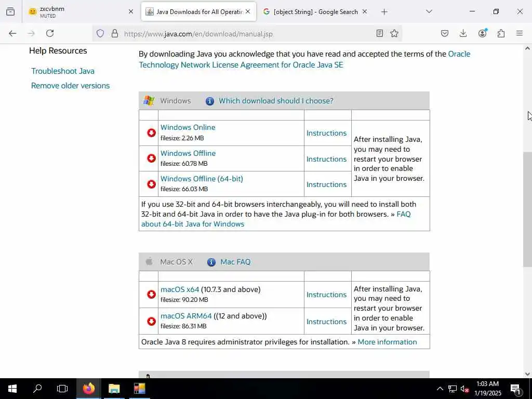Open the Save to Pocket icon
Screen dimensions: 532x399
(x=445, y=33)
